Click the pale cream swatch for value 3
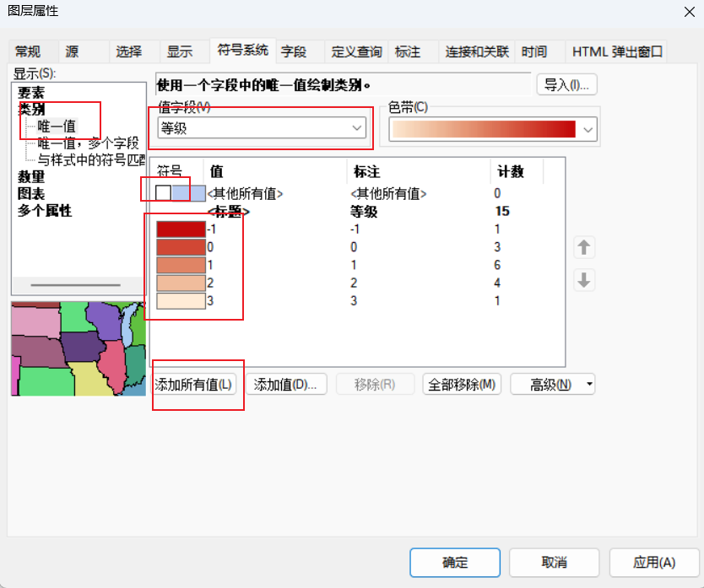This screenshot has height=588, width=704. 181,300
